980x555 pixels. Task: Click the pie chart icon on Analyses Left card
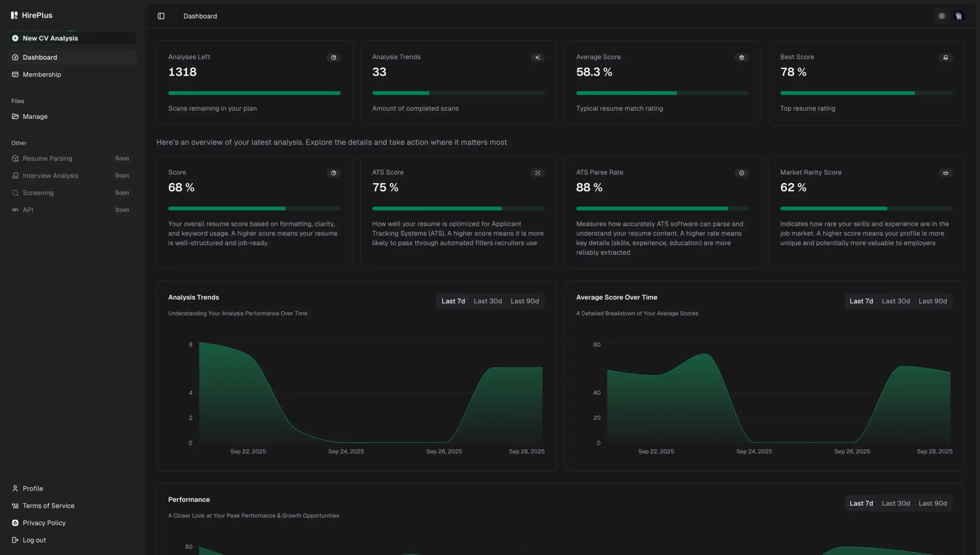pyautogui.click(x=333, y=57)
